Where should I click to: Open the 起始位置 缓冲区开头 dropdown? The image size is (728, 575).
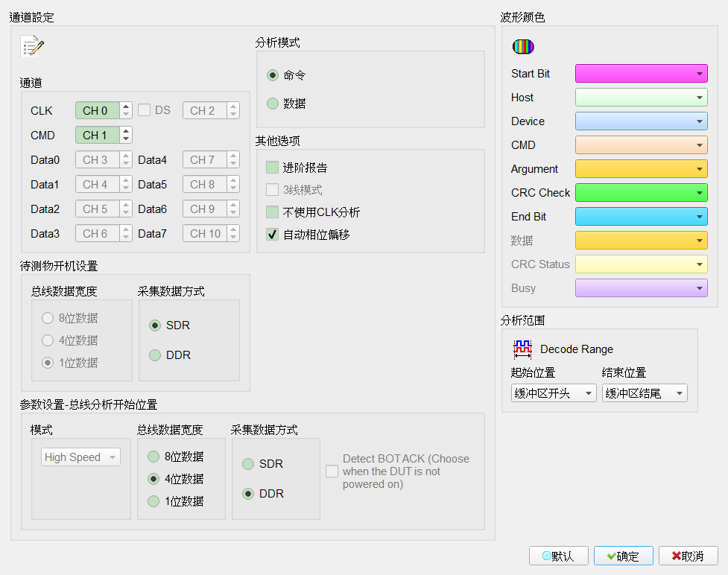[554, 393]
